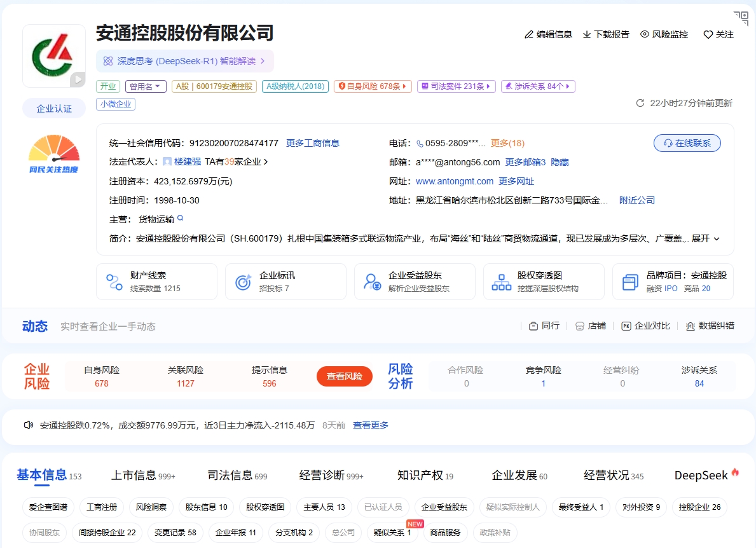The image size is (756, 548).
Task: Click the legal representative avatar icon
Action: point(167,162)
